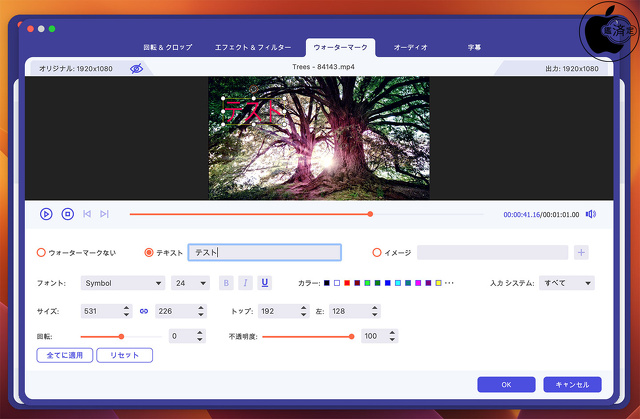640x419 pixels.
Task: Click the 'リセット' button
Action: [124, 355]
